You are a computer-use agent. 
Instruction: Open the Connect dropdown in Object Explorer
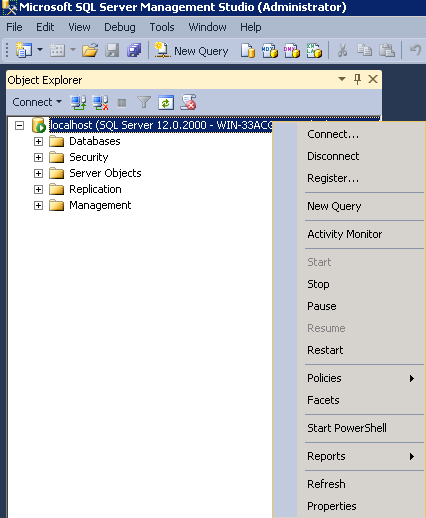(x=37, y=102)
